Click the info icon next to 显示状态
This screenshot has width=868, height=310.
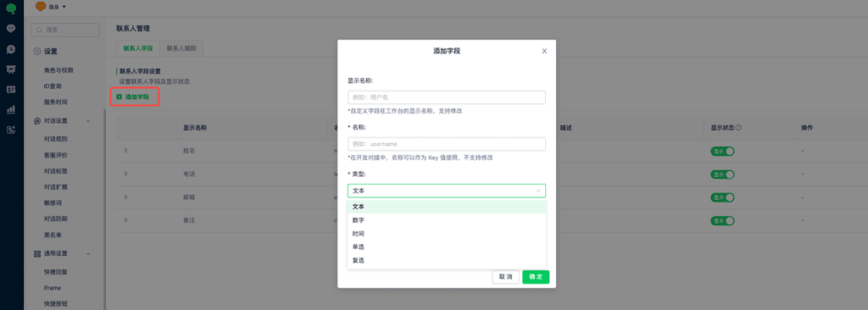point(739,127)
